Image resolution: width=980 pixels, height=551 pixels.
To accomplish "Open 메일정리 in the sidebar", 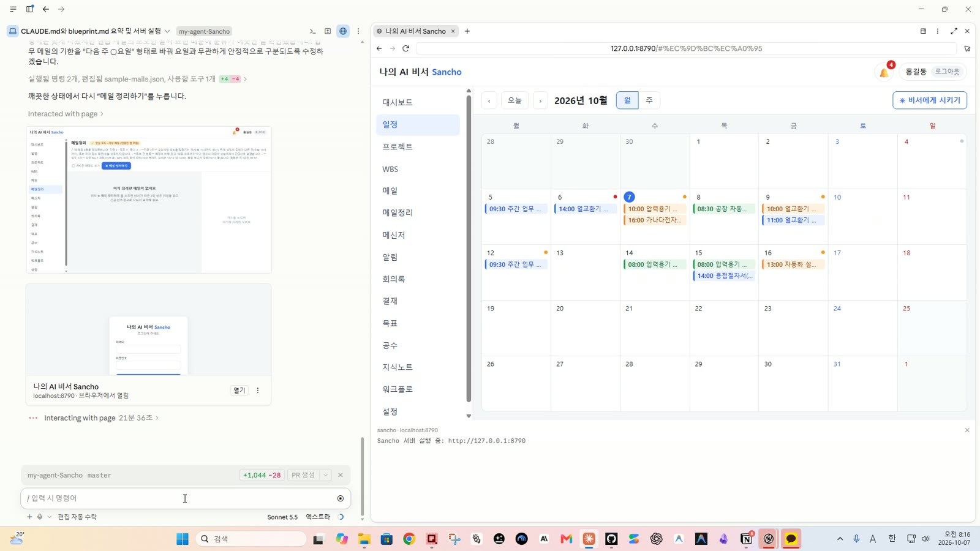I will pyautogui.click(x=418, y=212).
